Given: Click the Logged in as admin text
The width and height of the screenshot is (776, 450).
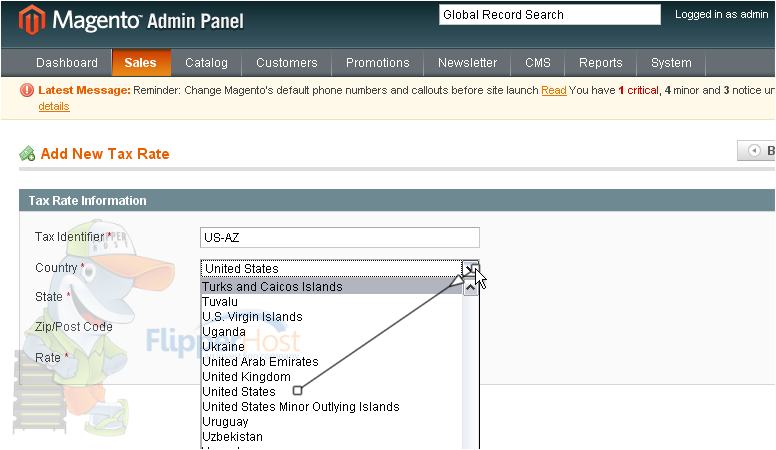Looking at the screenshot, I should tap(722, 14).
